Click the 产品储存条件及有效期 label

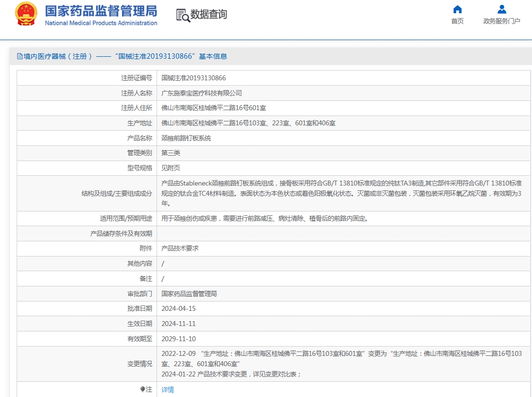(121, 234)
